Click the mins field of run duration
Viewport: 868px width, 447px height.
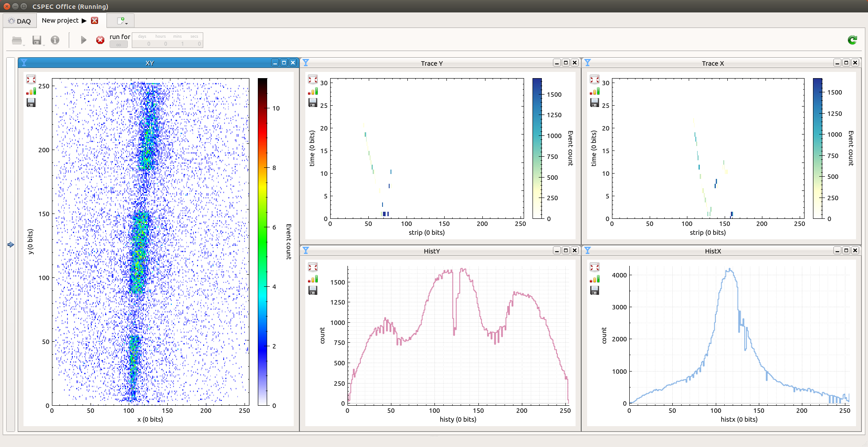click(x=177, y=44)
